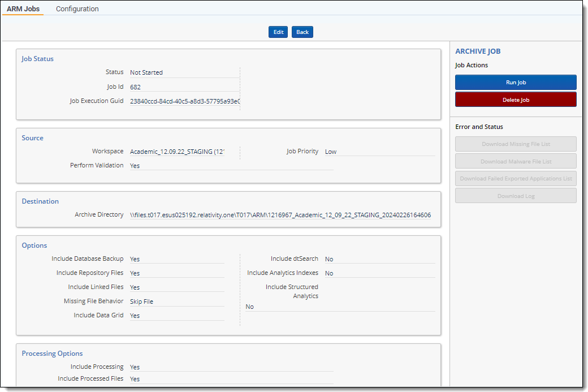
Task: Start the archive with Run Job
Action: click(x=516, y=83)
